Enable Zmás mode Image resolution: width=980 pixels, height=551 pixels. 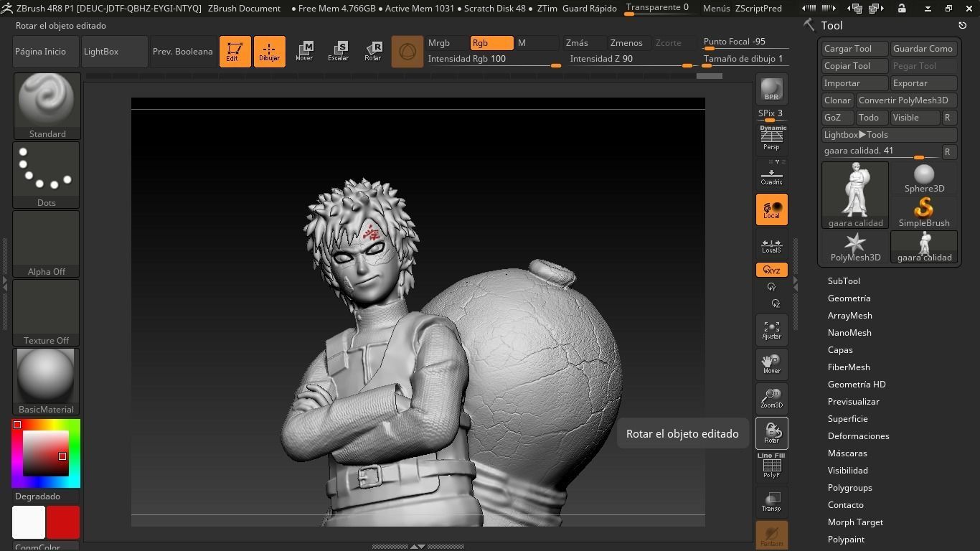pos(583,43)
